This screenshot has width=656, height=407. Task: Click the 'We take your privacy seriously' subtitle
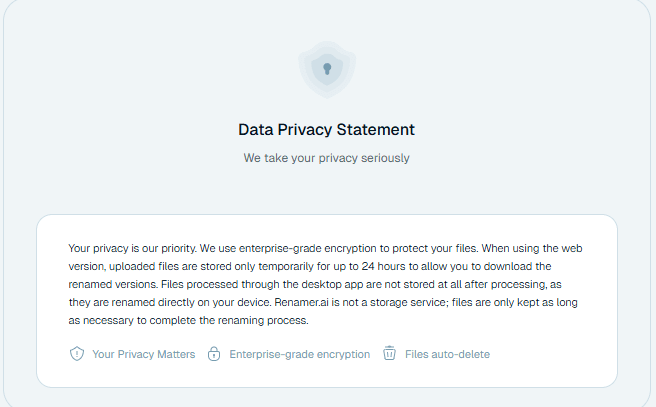[x=326, y=158]
